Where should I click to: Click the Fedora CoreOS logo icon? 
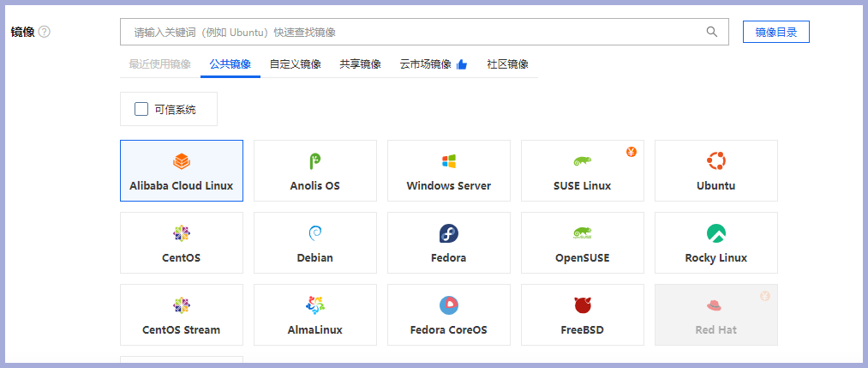[448, 306]
